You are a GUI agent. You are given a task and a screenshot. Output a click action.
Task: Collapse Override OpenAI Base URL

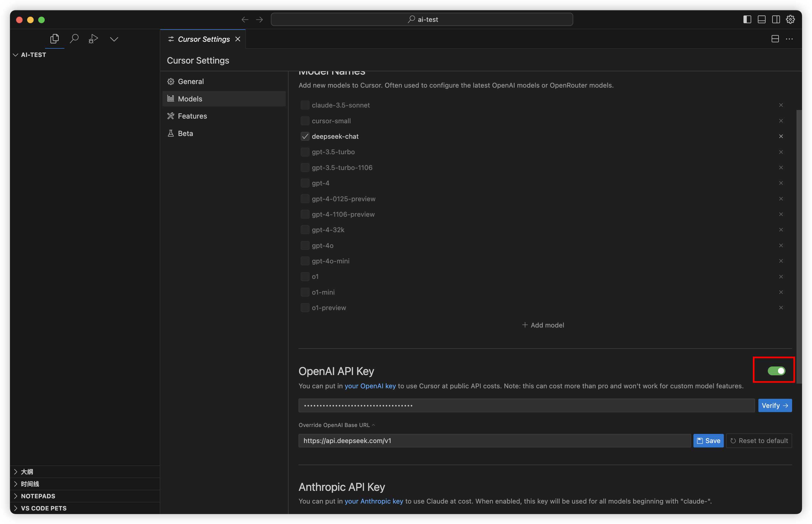click(x=336, y=425)
